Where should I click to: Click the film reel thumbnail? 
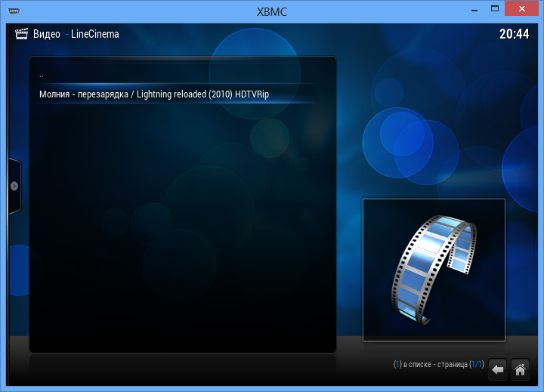434,270
